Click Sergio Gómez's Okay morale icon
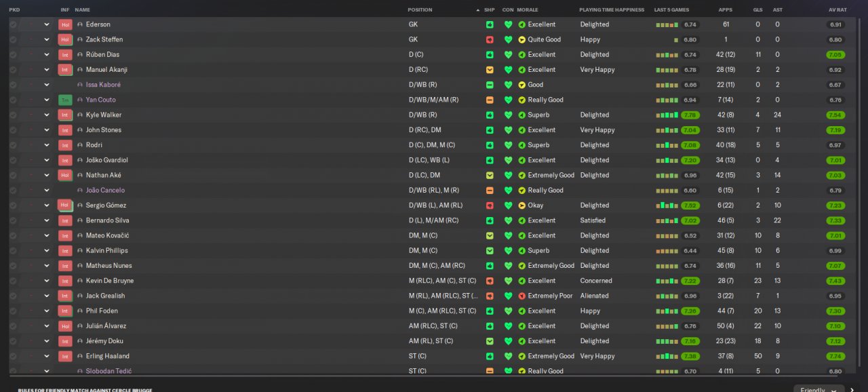Image resolution: width=868 pixels, height=392 pixels. tap(521, 205)
